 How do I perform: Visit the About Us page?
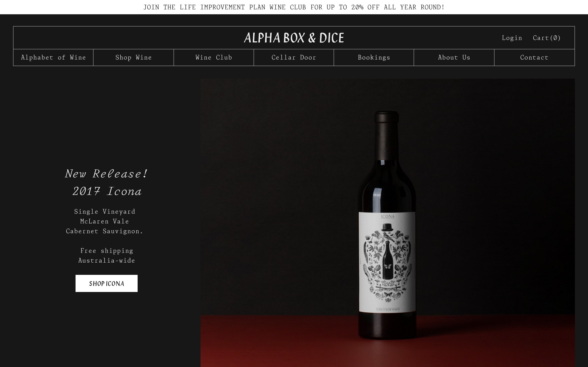coord(454,57)
